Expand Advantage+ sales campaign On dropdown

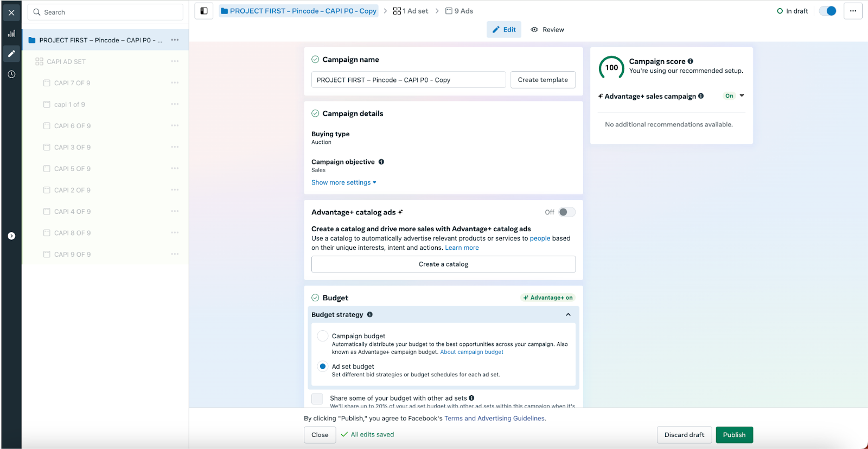coord(742,96)
